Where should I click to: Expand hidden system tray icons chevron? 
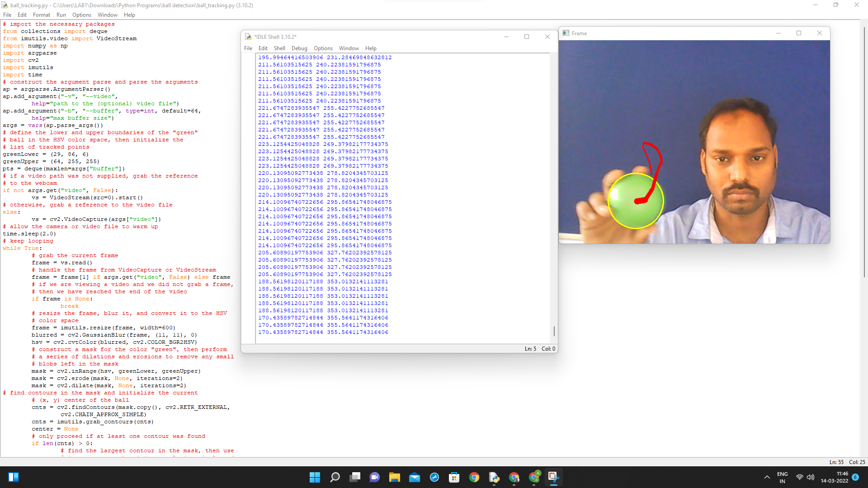(x=767, y=477)
